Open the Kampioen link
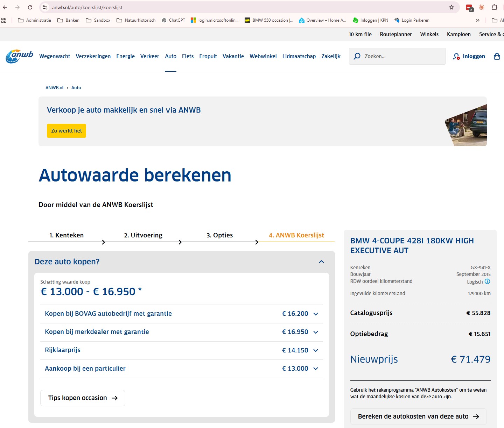This screenshot has height=428, width=504. click(459, 34)
